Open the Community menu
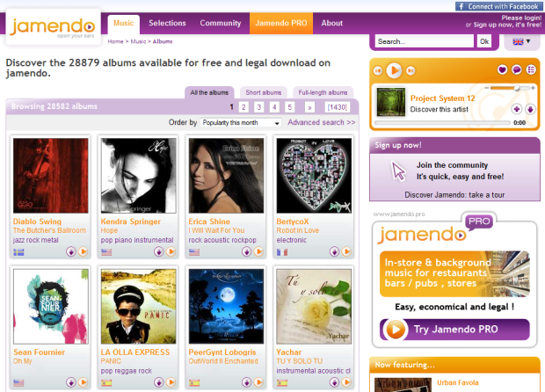Viewport: 545px width, 392px height. pos(221,23)
